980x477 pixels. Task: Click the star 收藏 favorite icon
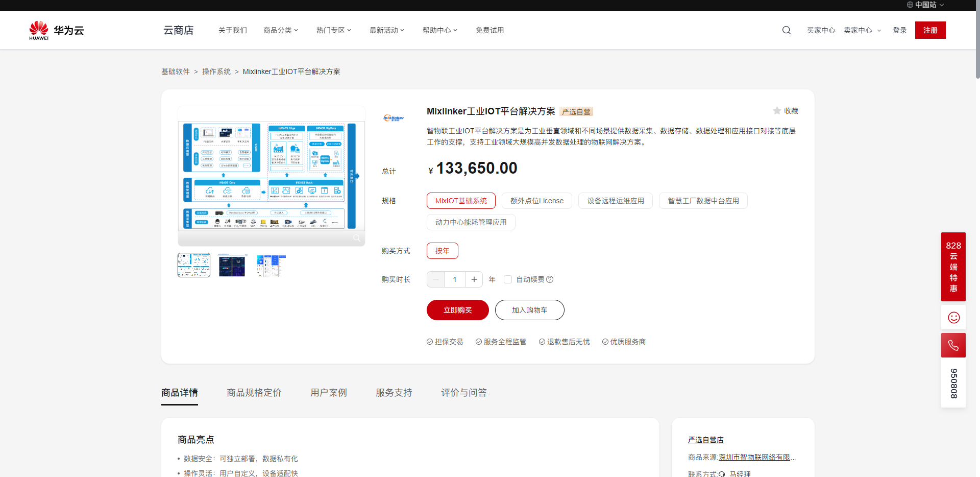point(777,111)
